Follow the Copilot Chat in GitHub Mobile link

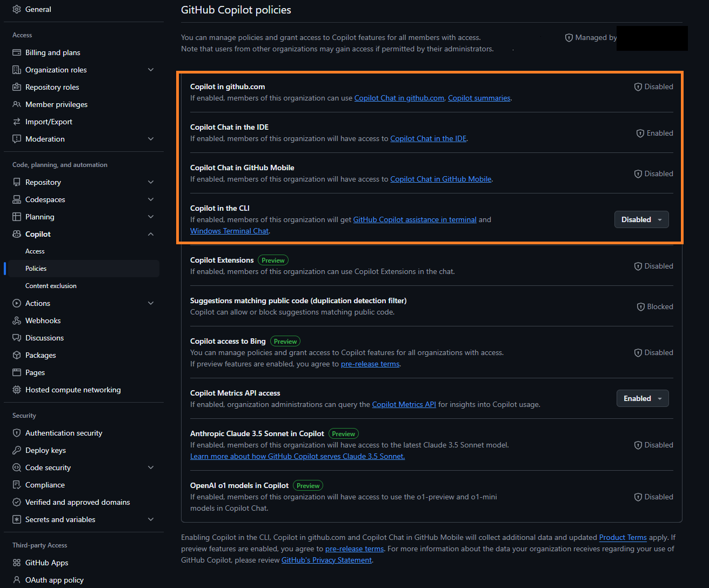tap(441, 179)
